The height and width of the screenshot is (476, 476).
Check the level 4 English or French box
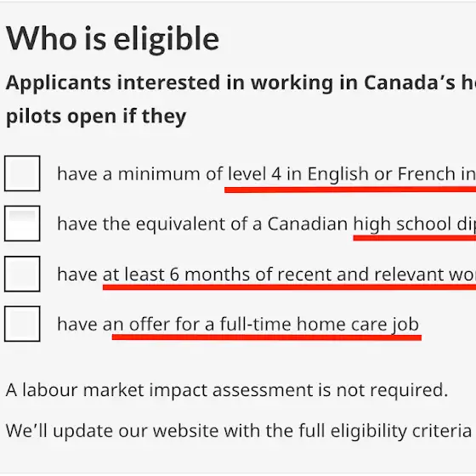pos(22,173)
